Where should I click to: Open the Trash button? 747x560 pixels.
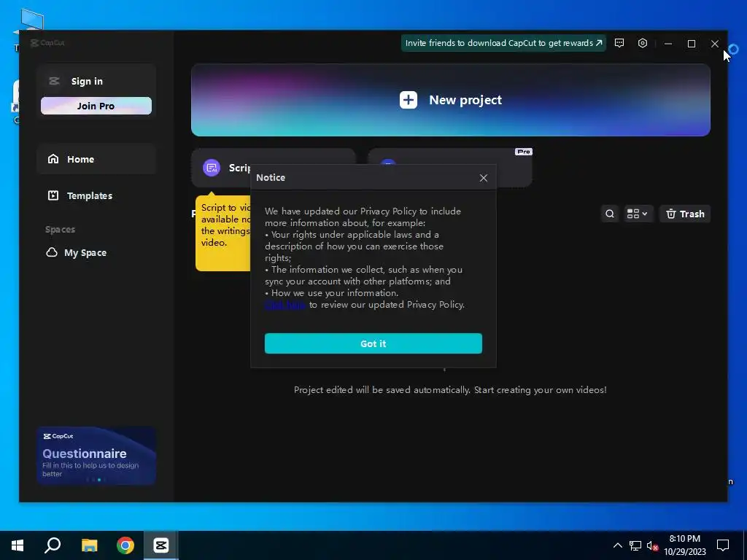(x=685, y=214)
